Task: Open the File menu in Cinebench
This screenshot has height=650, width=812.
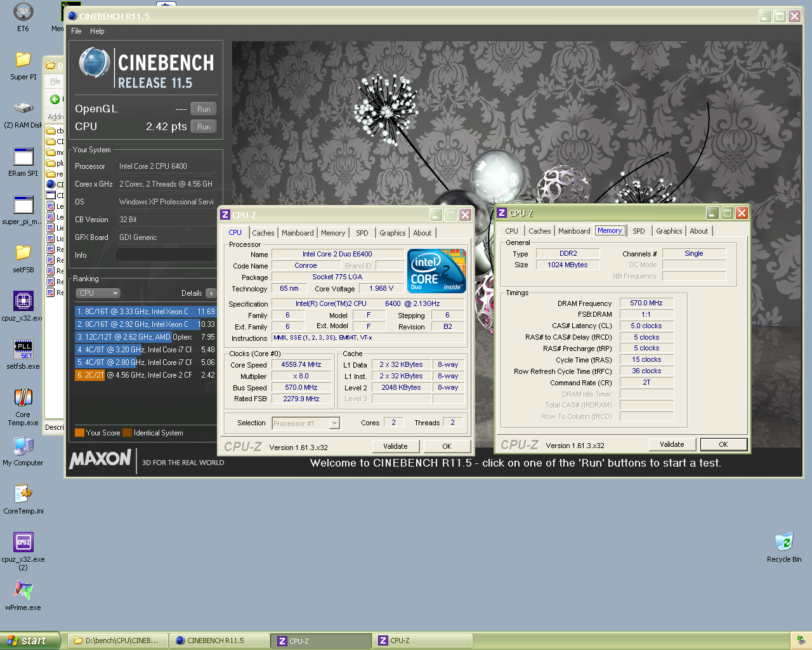Action: point(76,31)
